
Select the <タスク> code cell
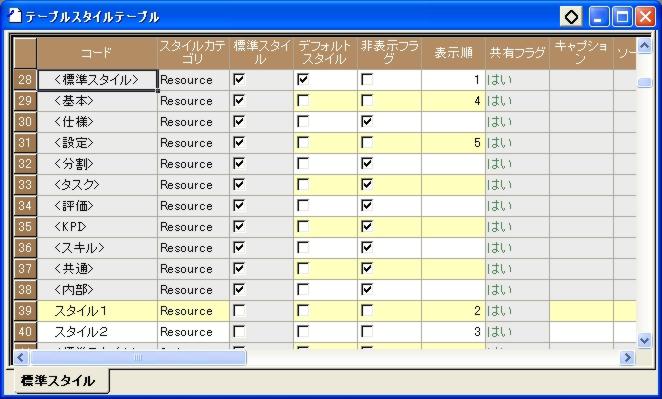[97, 185]
